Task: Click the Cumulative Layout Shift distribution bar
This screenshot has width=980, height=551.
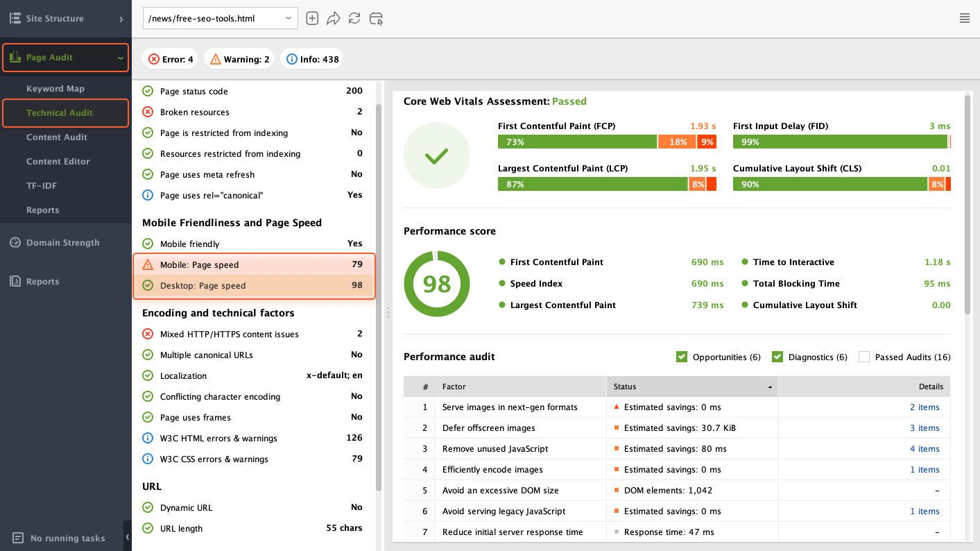Action: tap(842, 184)
